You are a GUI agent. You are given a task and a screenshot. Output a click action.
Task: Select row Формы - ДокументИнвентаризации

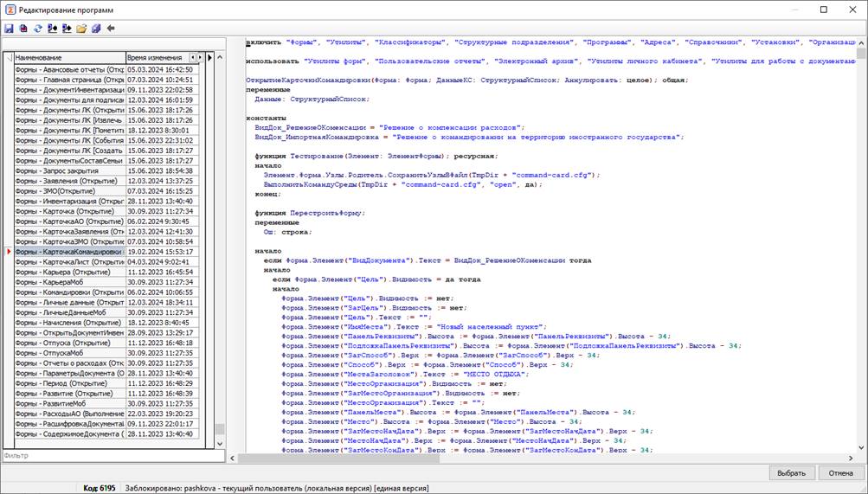(x=106, y=90)
